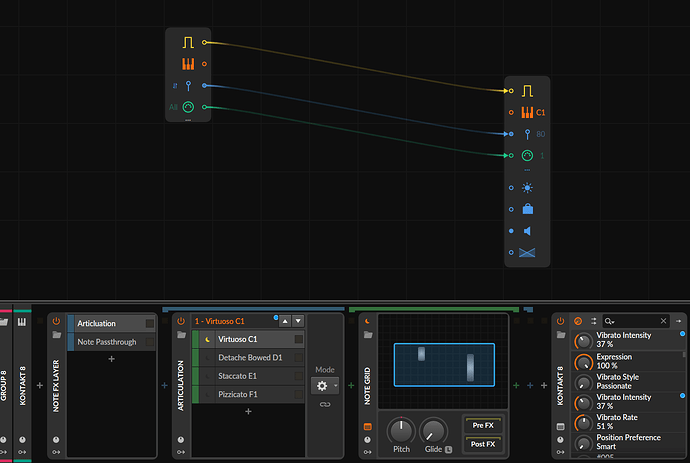This screenshot has height=463, width=690.
Task: Toggle the Note Grid device power icon
Action: pyautogui.click(x=367, y=322)
